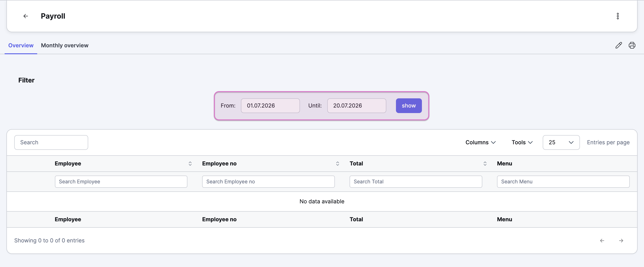Viewport: 644px width, 267px height.
Task: Click the printer icon
Action: tap(632, 45)
